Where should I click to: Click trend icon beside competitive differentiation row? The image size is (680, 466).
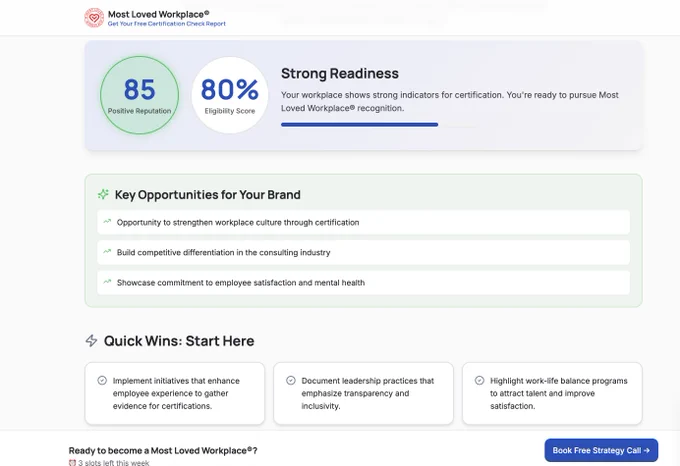(107, 251)
